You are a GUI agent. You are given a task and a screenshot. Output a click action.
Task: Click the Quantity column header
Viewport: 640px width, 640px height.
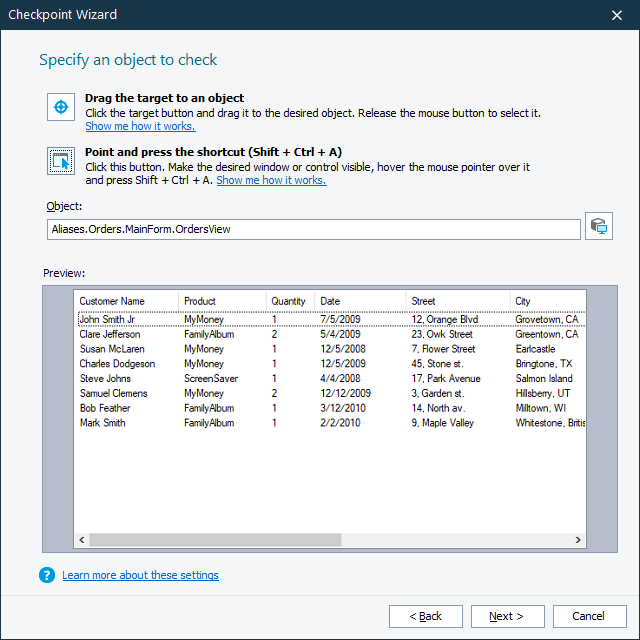[x=289, y=301]
